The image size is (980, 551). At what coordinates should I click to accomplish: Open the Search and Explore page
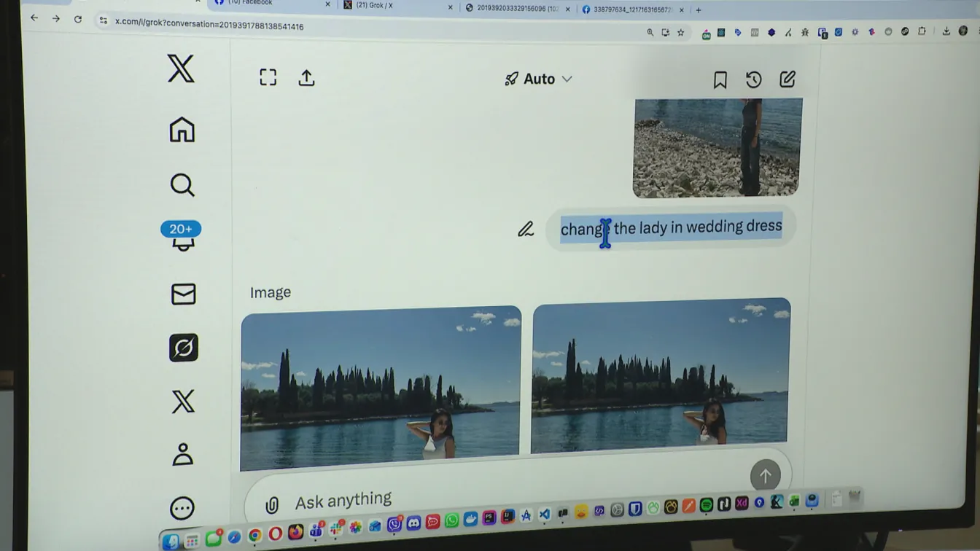point(182,185)
